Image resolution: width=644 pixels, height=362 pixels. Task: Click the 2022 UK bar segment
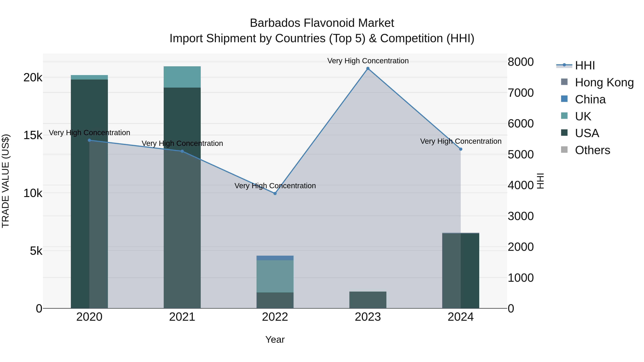pos(275,276)
